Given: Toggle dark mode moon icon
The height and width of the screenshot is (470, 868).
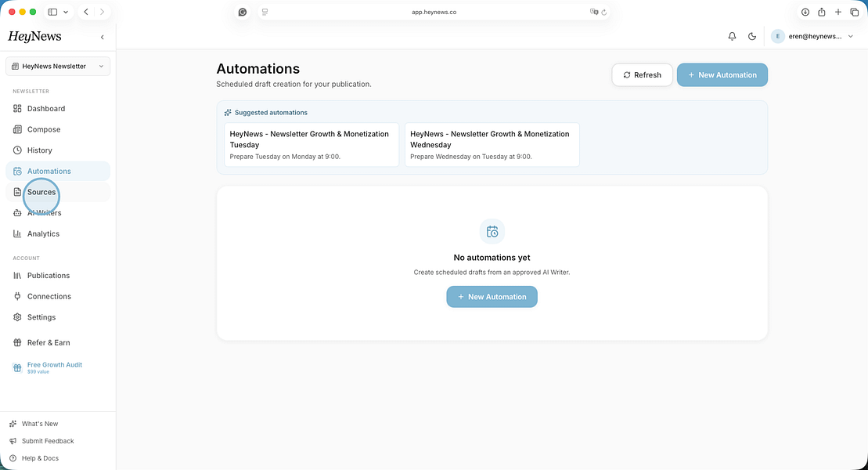Looking at the screenshot, I should coord(751,36).
